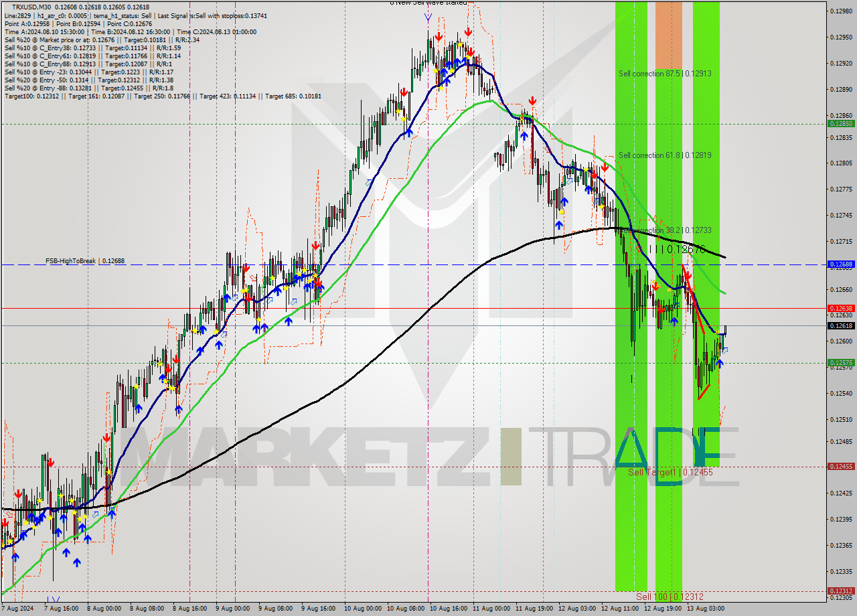
Task: Click the current price 0.12618 tag
Action: [842, 325]
